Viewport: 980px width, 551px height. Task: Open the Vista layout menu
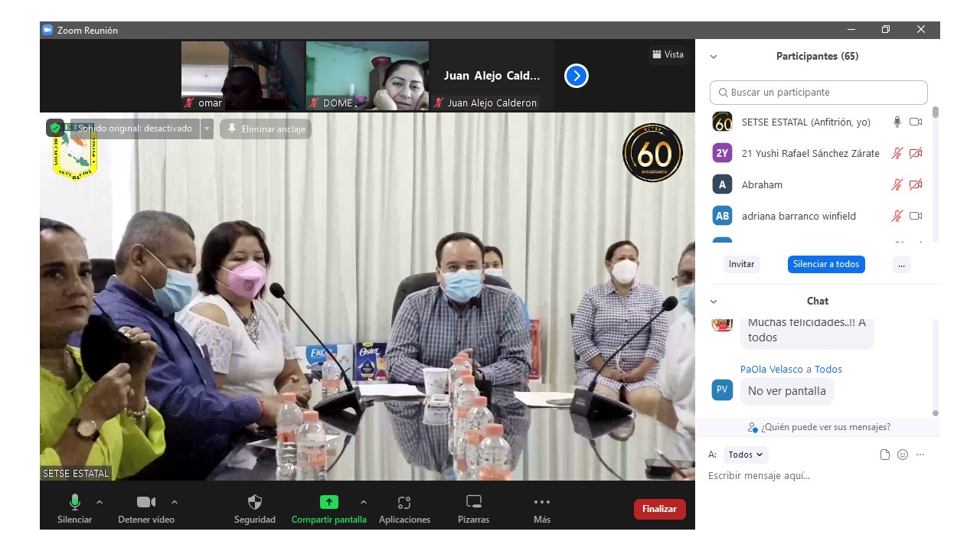click(x=668, y=54)
